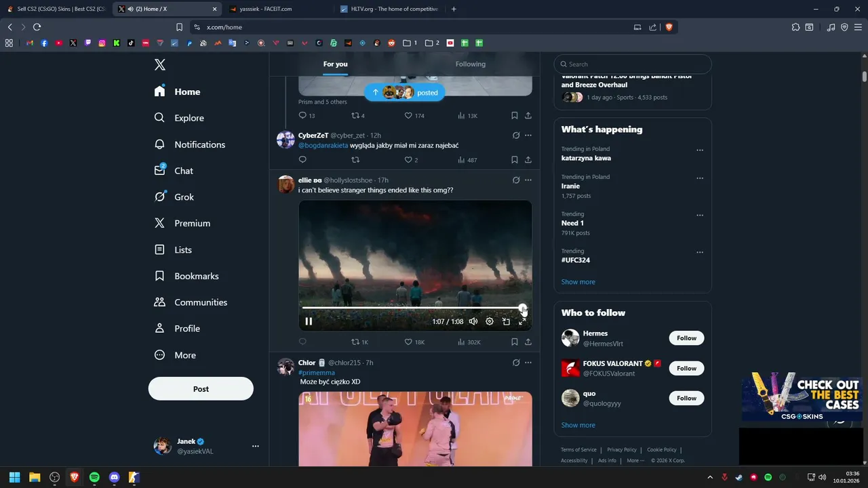Viewport: 868px width, 488px height.
Task: Switch to the For you tab
Action: (x=335, y=64)
